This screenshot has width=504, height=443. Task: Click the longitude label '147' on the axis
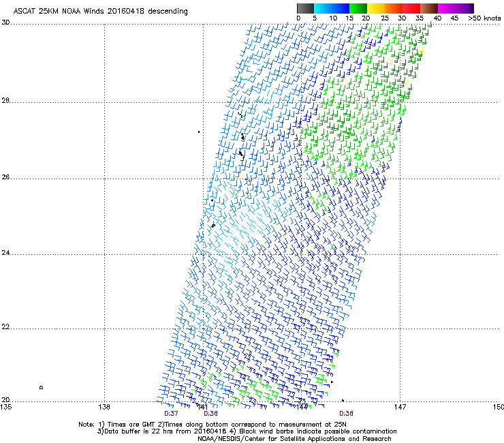[400, 407]
